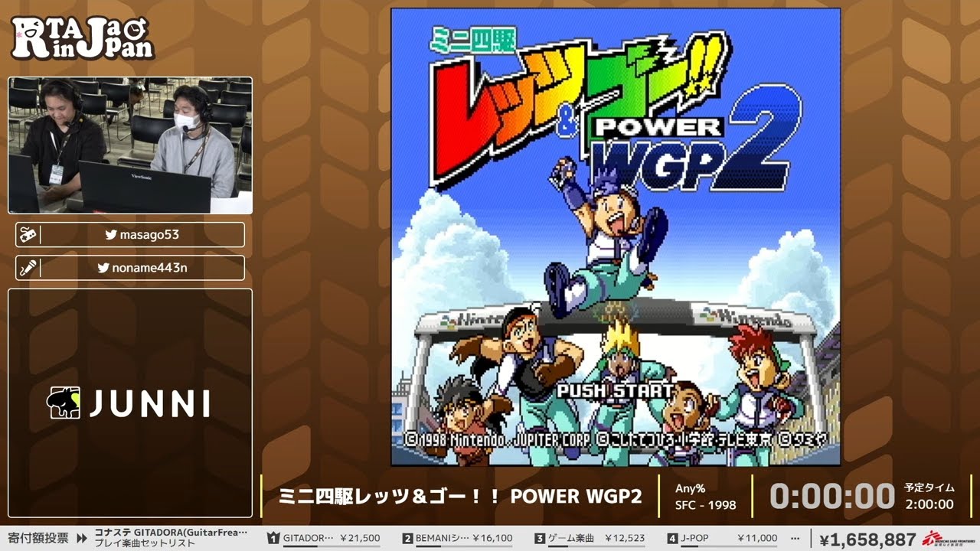Click the webcam feed of the runners
Screen dimensions: 980x551
(130, 145)
